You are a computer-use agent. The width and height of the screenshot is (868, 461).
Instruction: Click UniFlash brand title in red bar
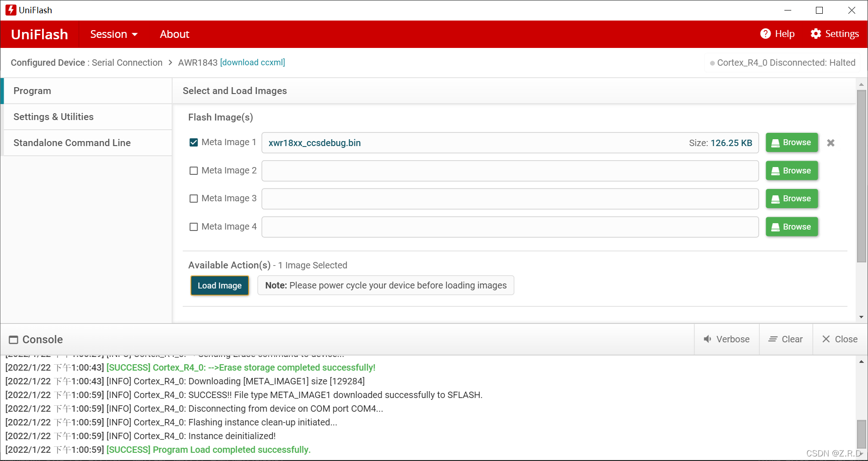coord(39,34)
